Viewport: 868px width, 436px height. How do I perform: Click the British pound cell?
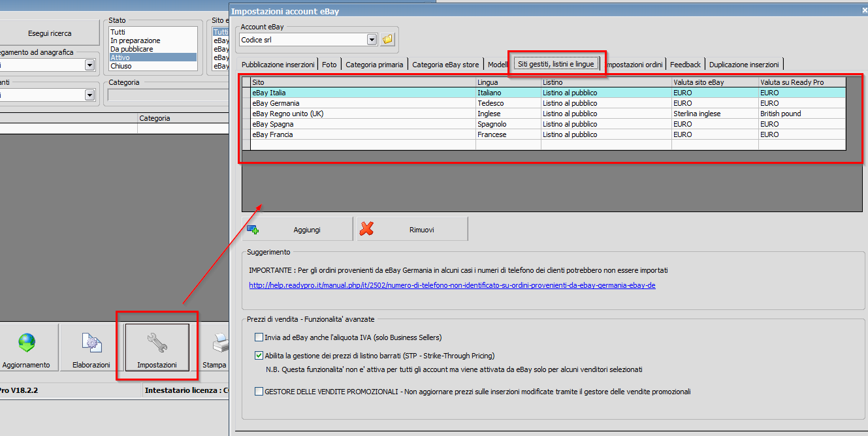click(802, 114)
